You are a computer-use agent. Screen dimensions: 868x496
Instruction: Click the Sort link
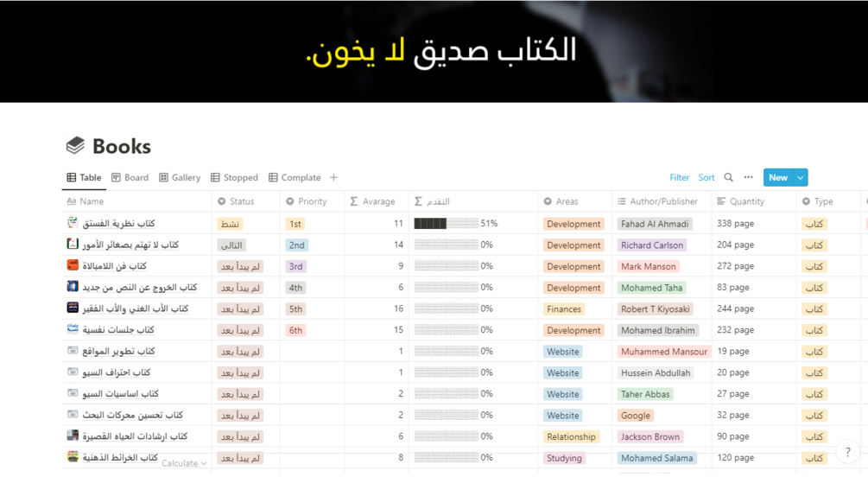tap(706, 177)
